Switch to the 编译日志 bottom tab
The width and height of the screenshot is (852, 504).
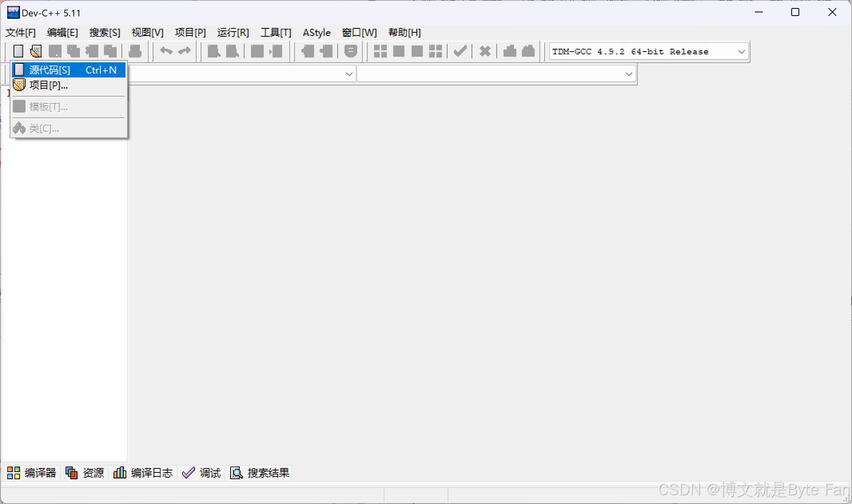[143, 473]
